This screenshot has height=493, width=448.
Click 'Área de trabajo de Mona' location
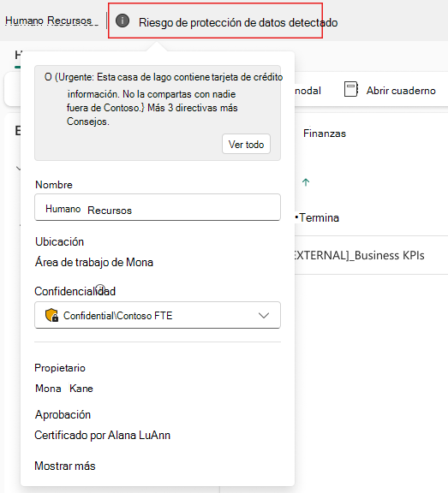94,262
